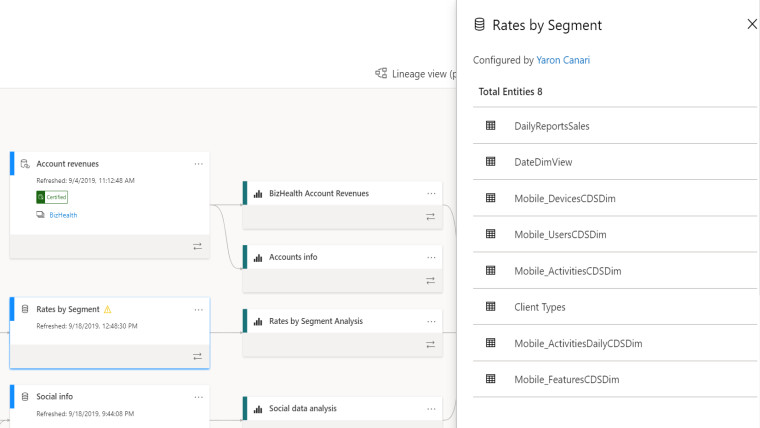Click lineage arrows icon on Account revenues card
This screenshot has height=428, width=760.
coord(197,247)
